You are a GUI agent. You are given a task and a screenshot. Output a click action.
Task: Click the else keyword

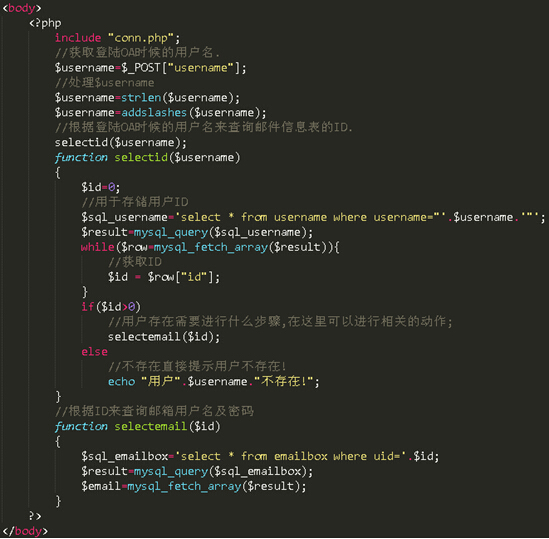pyautogui.click(x=94, y=352)
